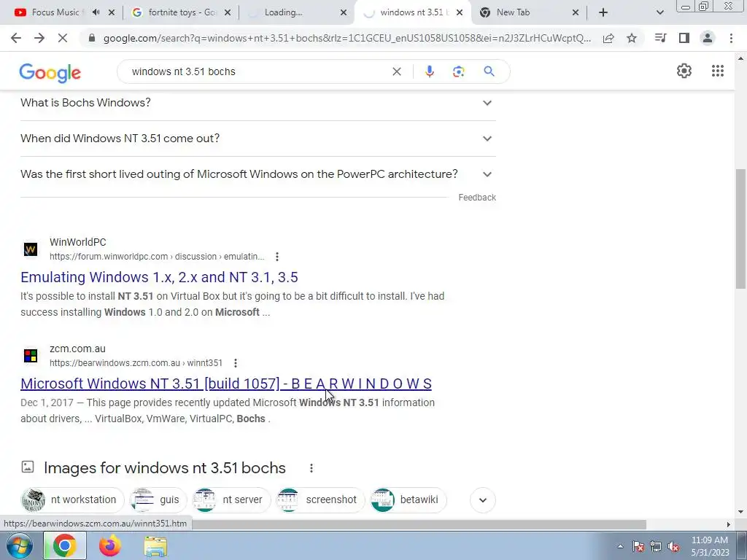Screen dimensions: 747x560
Task: Open the muted volume tray icon
Action: point(673,546)
